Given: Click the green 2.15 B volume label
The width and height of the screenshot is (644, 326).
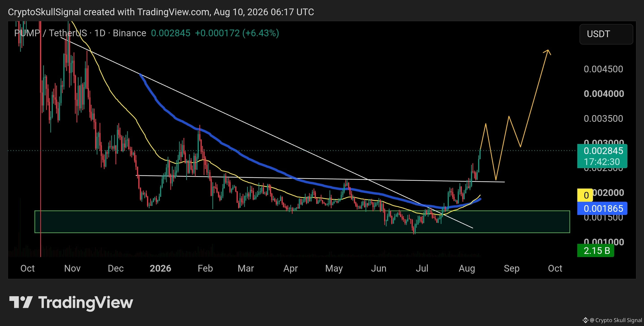Looking at the screenshot, I should 595,251.
